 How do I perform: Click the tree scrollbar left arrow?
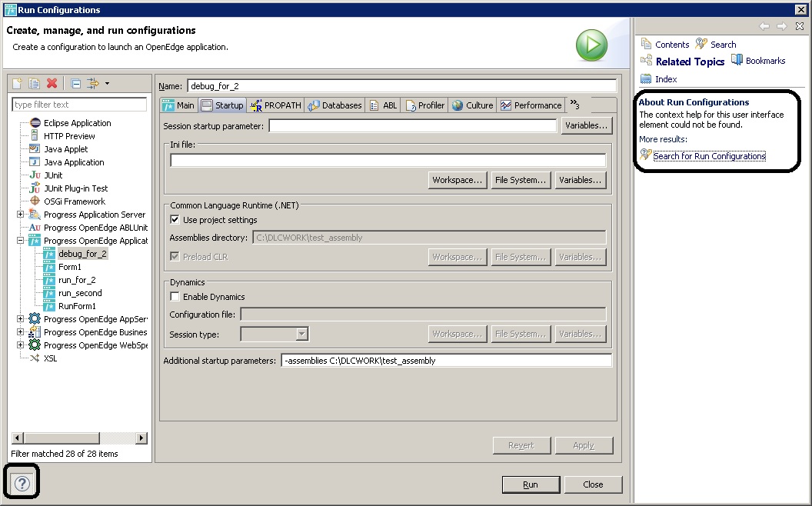tap(17, 438)
